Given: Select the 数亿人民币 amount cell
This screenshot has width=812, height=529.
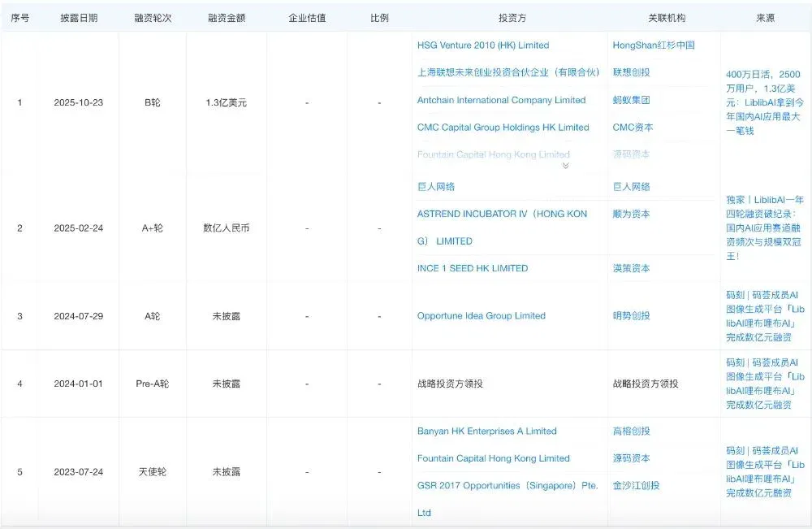Looking at the screenshot, I should (227, 228).
